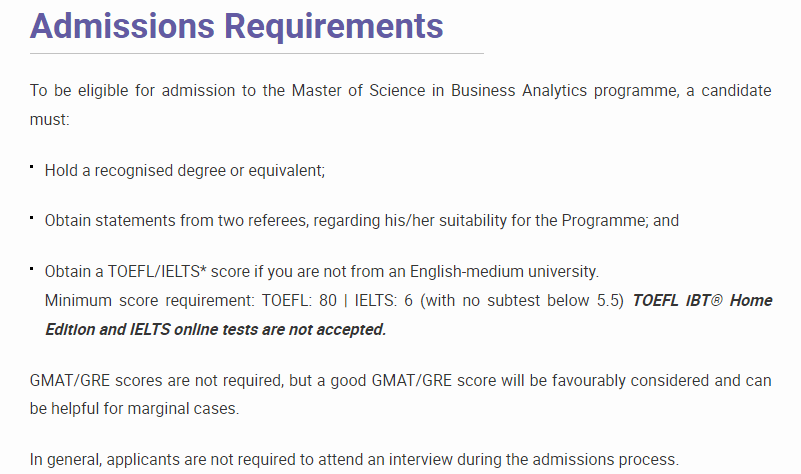Viewport: 801px width, 474px height.
Task: Click 'be helpful for marginal cases' text
Action: pyautogui.click(x=134, y=409)
